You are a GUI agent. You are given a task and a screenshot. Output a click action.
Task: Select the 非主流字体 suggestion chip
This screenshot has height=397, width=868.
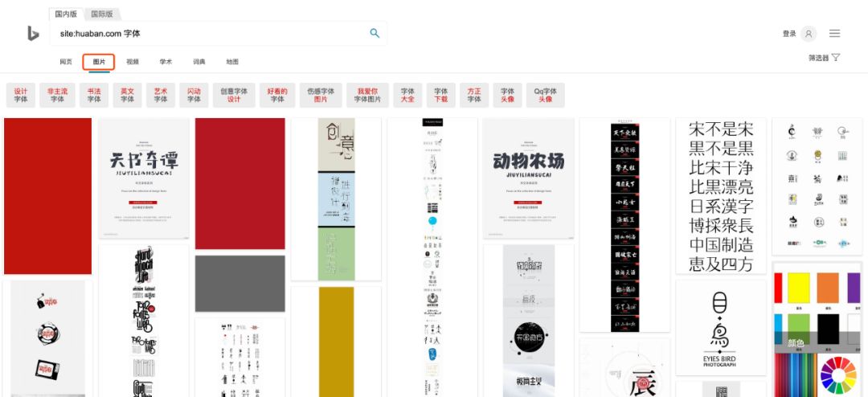point(58,96)
